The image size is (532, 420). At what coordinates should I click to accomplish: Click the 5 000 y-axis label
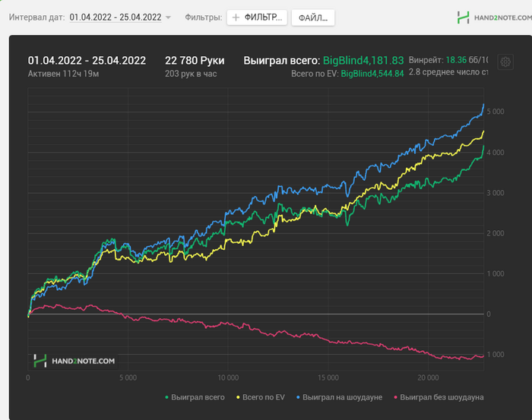(x=496, y=112)
